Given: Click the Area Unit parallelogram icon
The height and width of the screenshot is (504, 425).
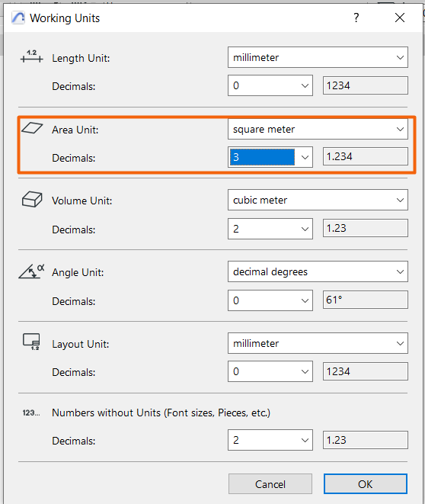Looking at the screenshot, I should click(x=32, y=128).
